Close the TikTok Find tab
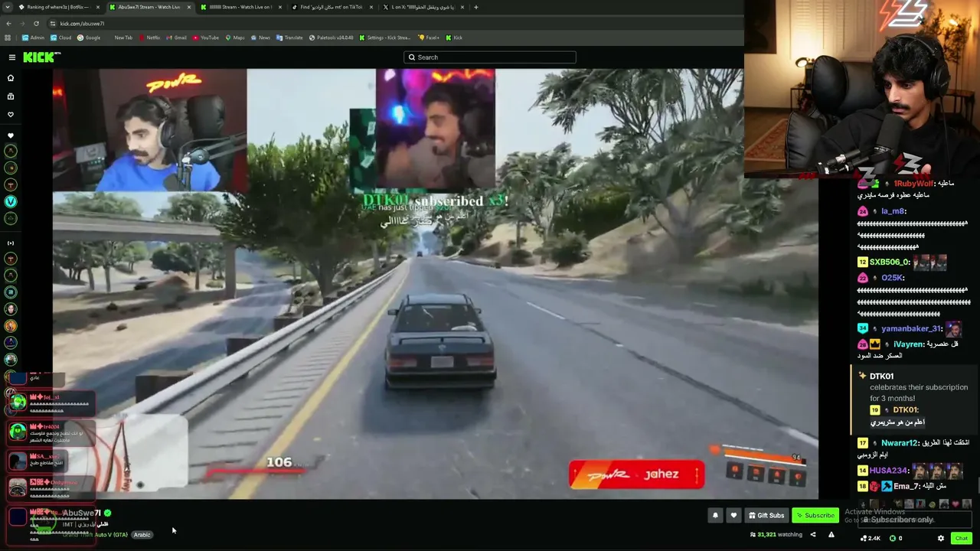 [371, 7]
